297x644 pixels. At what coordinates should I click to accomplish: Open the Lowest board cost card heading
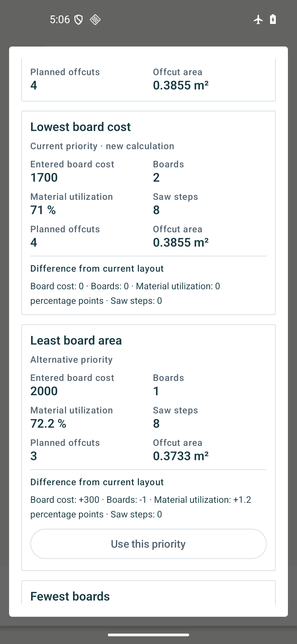81,127
